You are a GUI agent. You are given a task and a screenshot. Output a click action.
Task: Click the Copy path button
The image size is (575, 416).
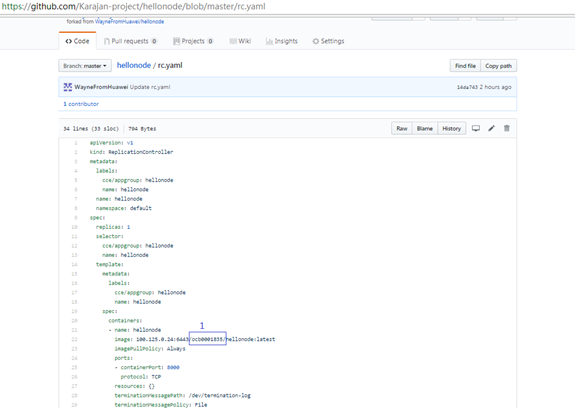coord(498,66)
